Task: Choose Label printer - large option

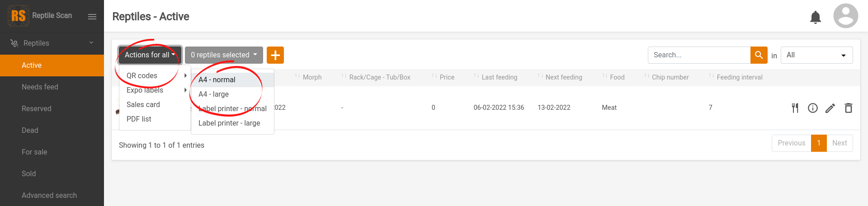Action: tap(229, 123)
